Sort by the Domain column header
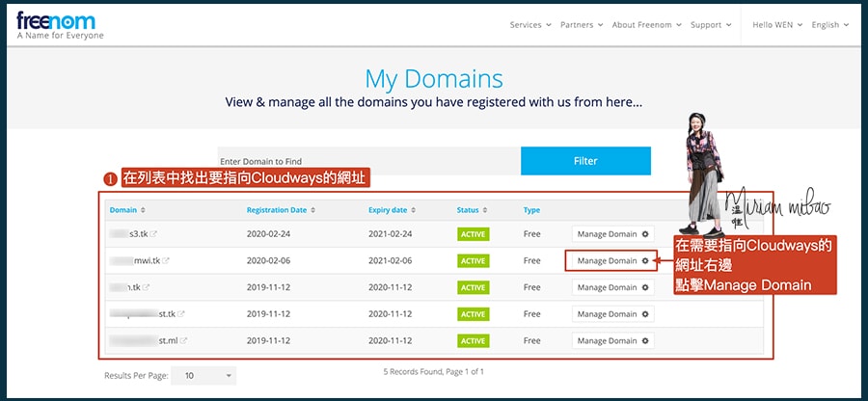This screenshot has width=868, height=401. pos(123,210)
